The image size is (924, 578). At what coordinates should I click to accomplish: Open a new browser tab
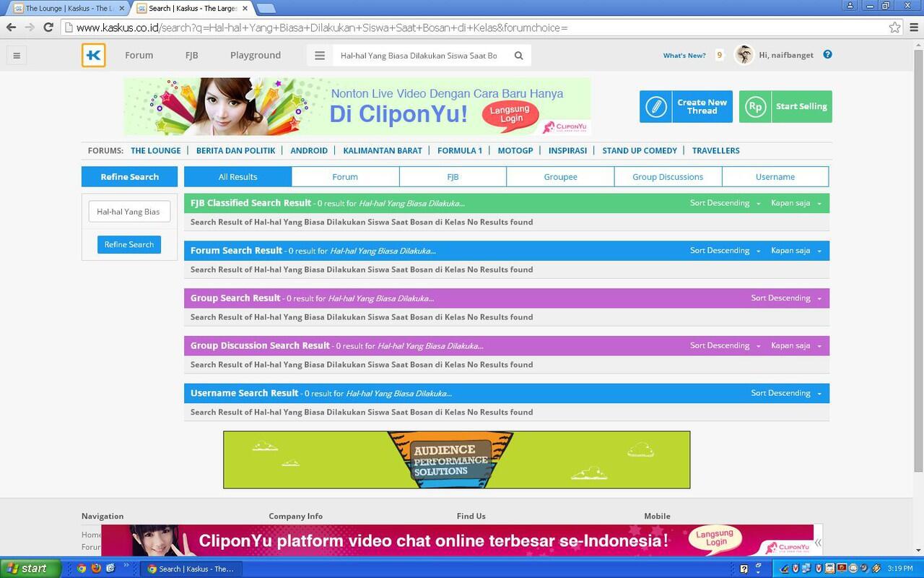(x=266, y=9)
